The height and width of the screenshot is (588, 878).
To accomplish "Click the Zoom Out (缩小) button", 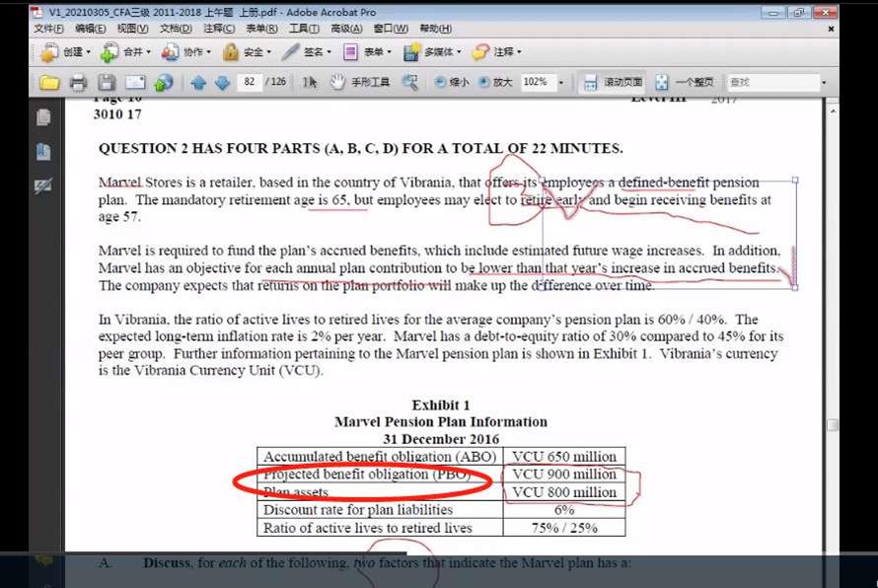I will (x=452, y=83).
